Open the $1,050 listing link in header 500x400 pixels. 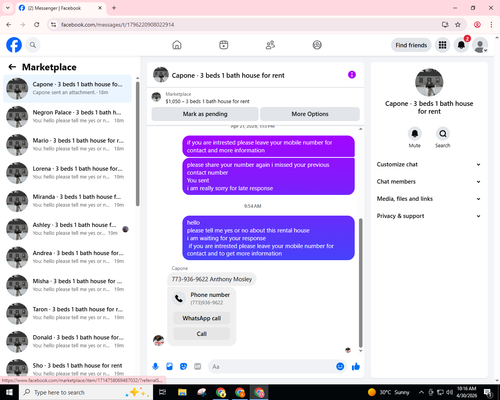pyautogui.click(x=207, y=101)
